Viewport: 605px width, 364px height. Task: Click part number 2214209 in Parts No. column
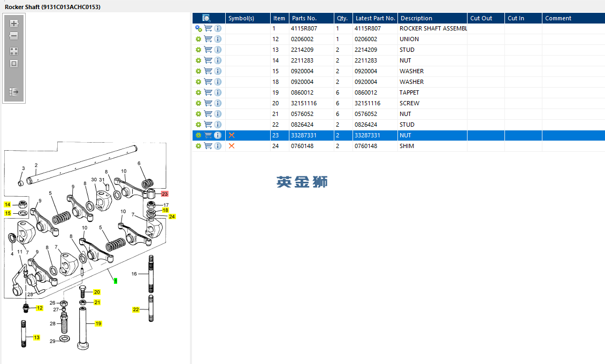(302, 50)
